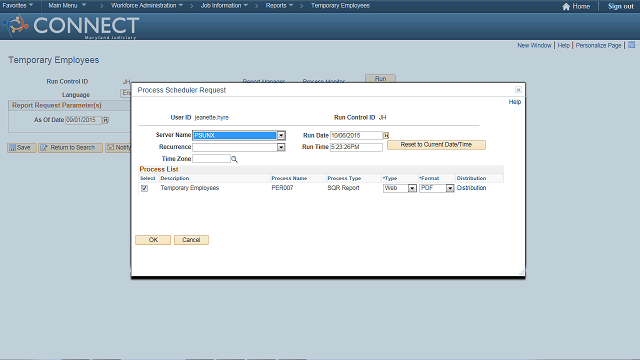Click the Time Zone input field
640x360 pixels.
point(211,159)
